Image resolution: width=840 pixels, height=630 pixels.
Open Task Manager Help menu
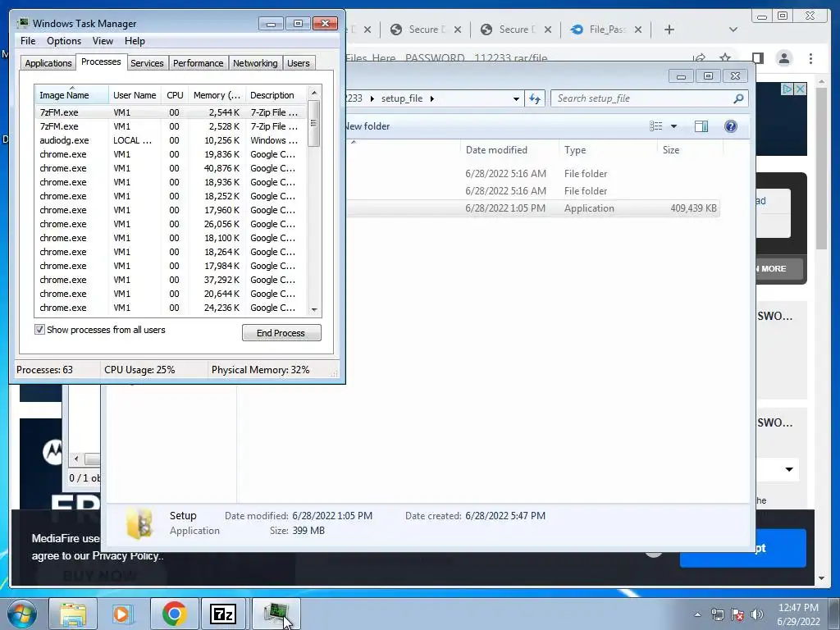pyautogui.click(x=135, y=41)
